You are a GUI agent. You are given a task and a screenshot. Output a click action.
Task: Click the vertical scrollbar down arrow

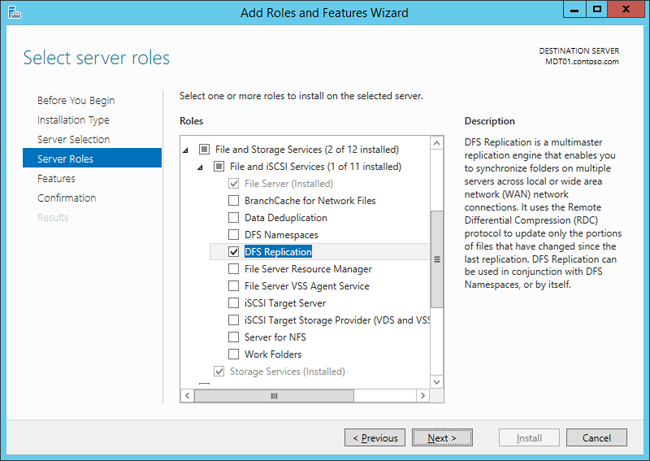437,381
